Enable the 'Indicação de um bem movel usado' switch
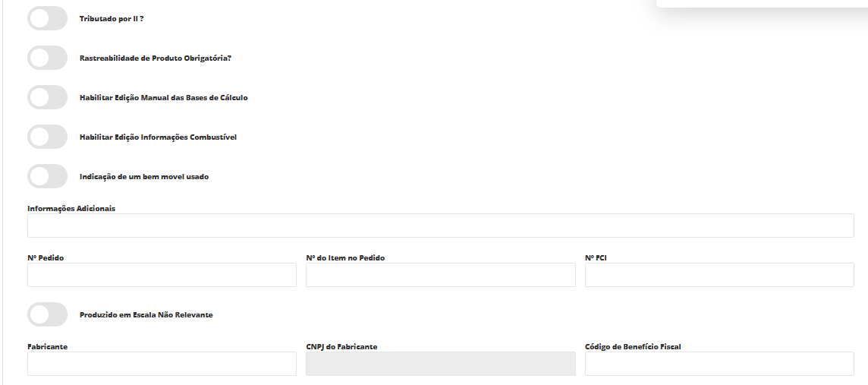Screen dimensions: 868x385 (x=48, y=176)
